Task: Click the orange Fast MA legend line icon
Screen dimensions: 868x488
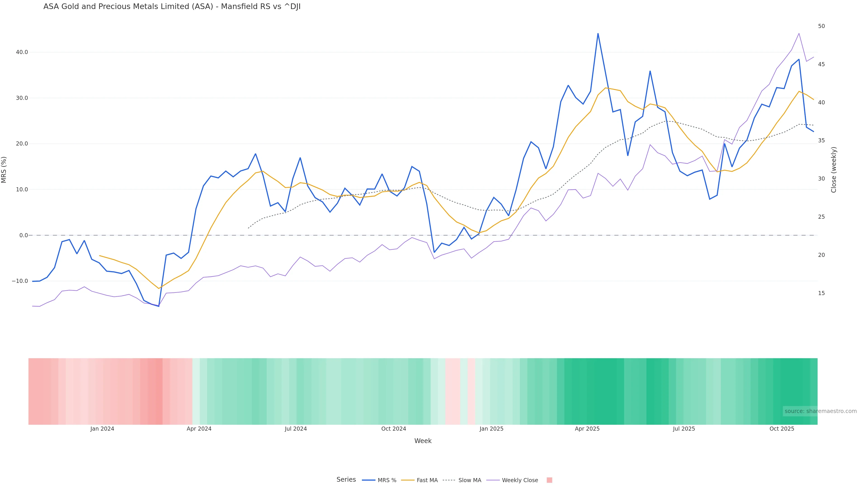Action: (x=408, y=480)
